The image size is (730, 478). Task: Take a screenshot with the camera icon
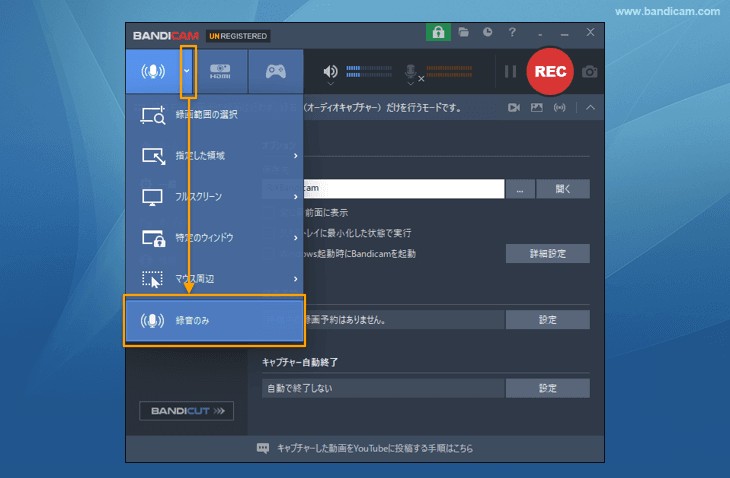tap(589, 72)
